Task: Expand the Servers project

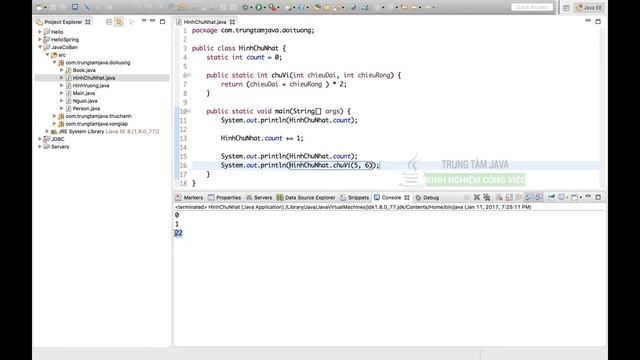Action: pos(40,147)
